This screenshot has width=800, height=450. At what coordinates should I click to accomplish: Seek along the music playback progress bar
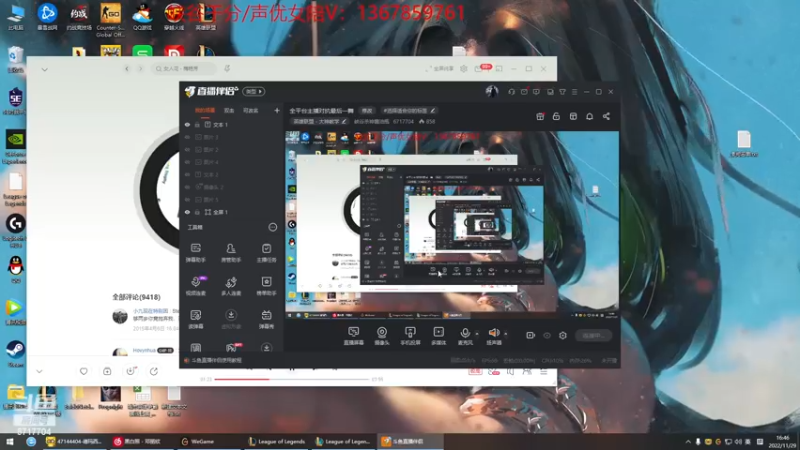pos(292,379)
